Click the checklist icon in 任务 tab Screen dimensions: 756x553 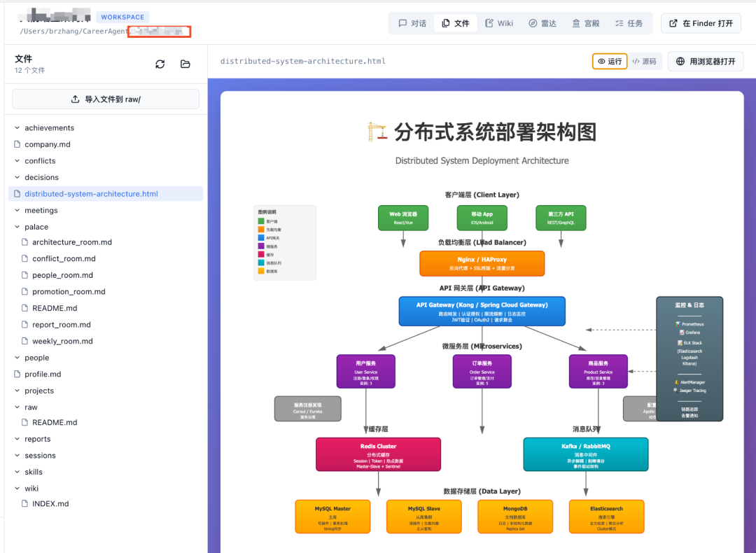(619, 23)
